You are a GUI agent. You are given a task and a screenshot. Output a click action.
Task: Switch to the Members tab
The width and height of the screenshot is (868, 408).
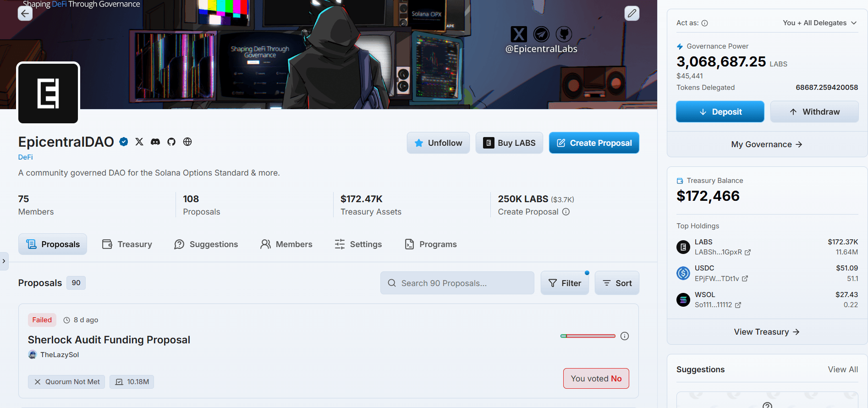(286, 244)
